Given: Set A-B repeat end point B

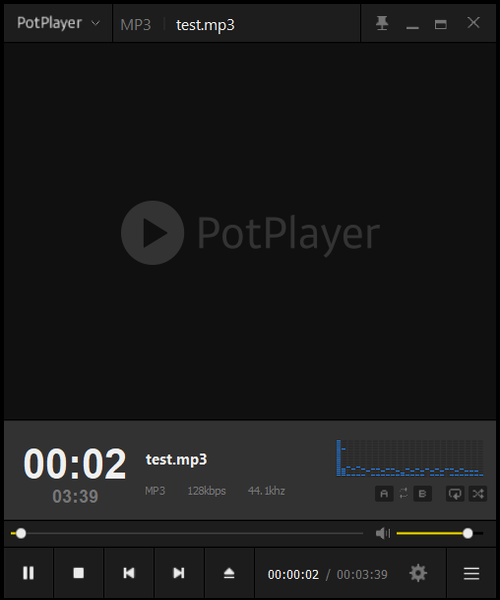Looking at the screenshot, I should coord(422,494).
